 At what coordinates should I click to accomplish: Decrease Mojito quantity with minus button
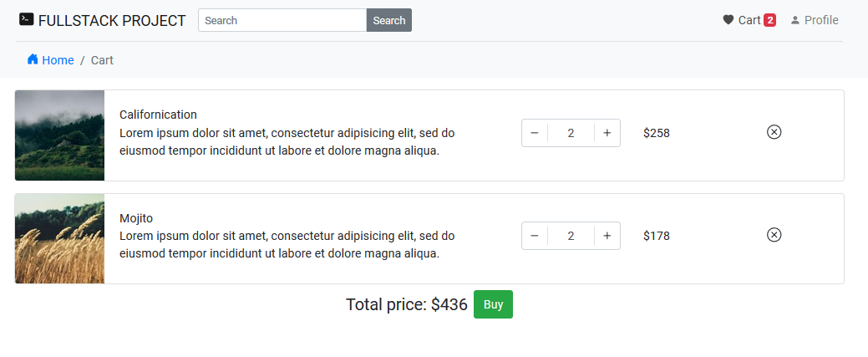535,236
